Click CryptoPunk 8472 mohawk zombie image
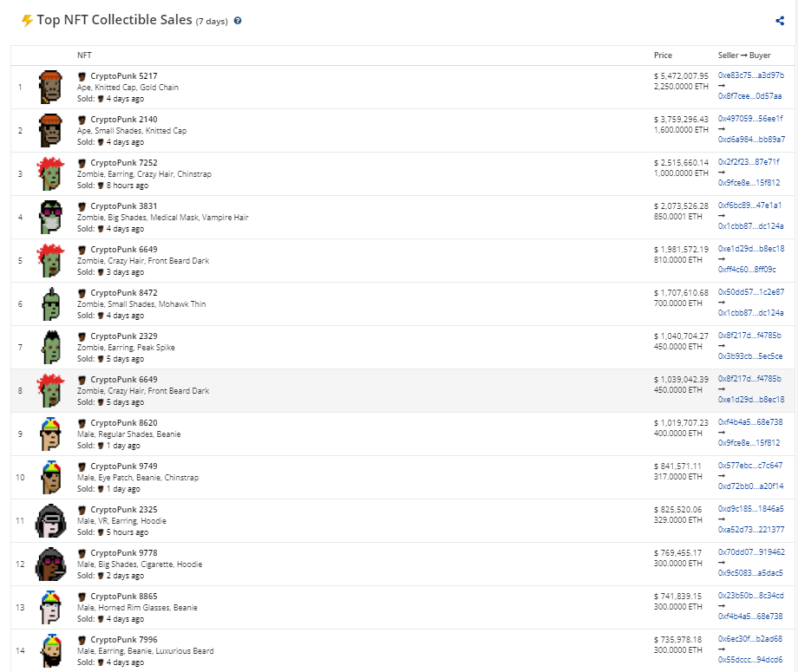The image size is (798, 672). [x=51, y=304]
